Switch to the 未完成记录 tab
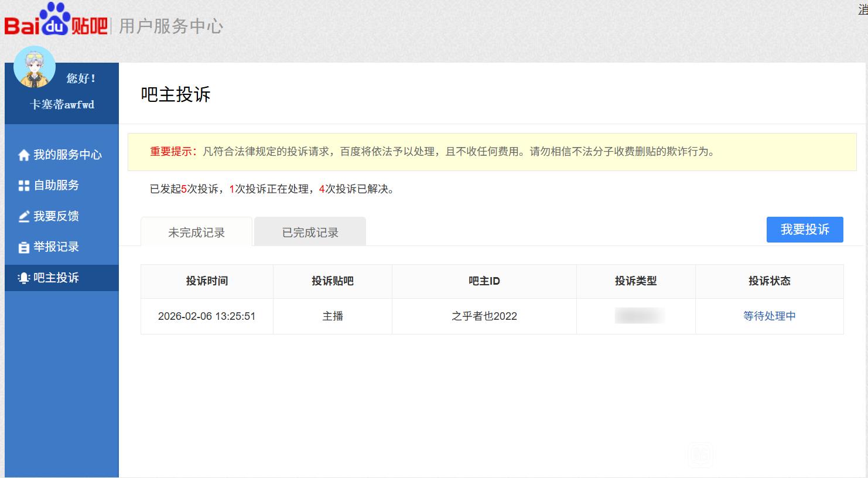868x478 pixels. coord(196,233)
